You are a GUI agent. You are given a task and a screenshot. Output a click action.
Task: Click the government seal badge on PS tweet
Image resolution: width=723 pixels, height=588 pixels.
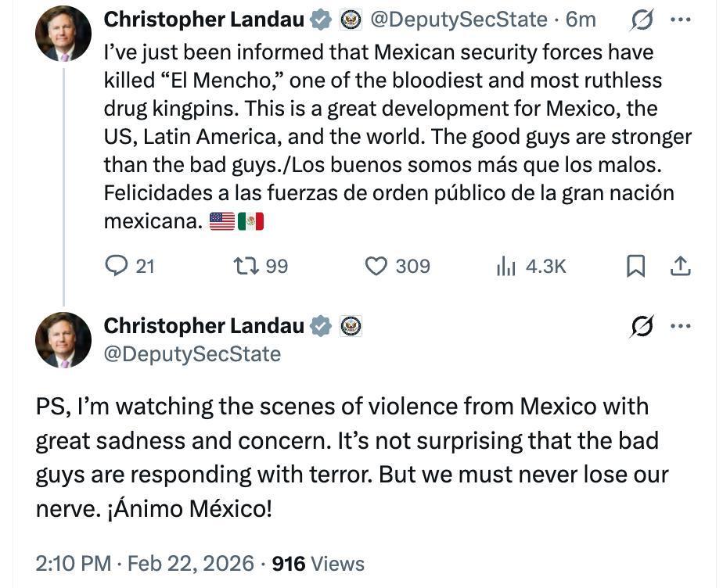coord(351,327)
